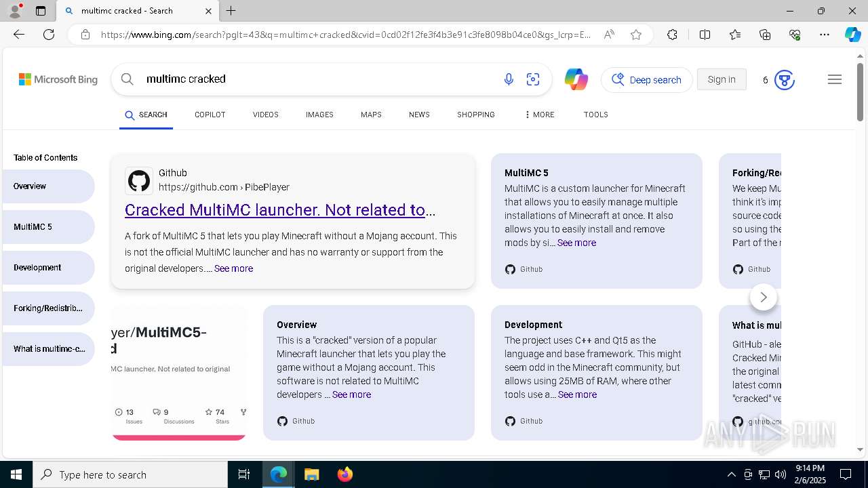
Task: Open the MultiMC5 repository thumbnail
Action: point(179,373)
